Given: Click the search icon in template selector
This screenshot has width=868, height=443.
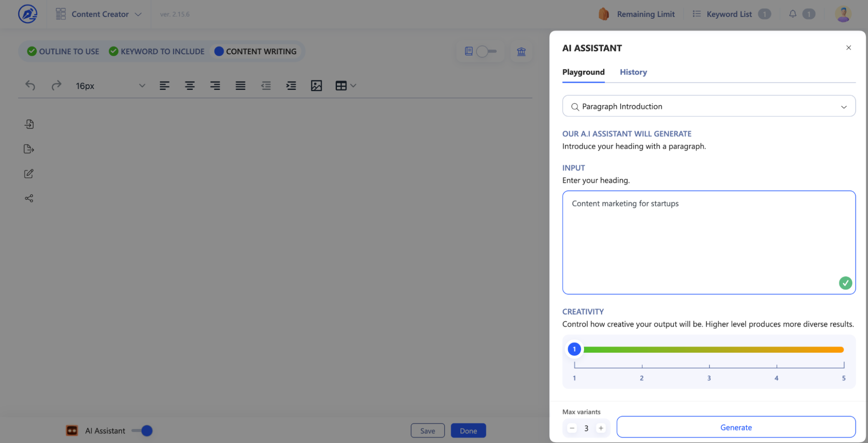Looking at the screenshot, I should (x=575, y=107).
